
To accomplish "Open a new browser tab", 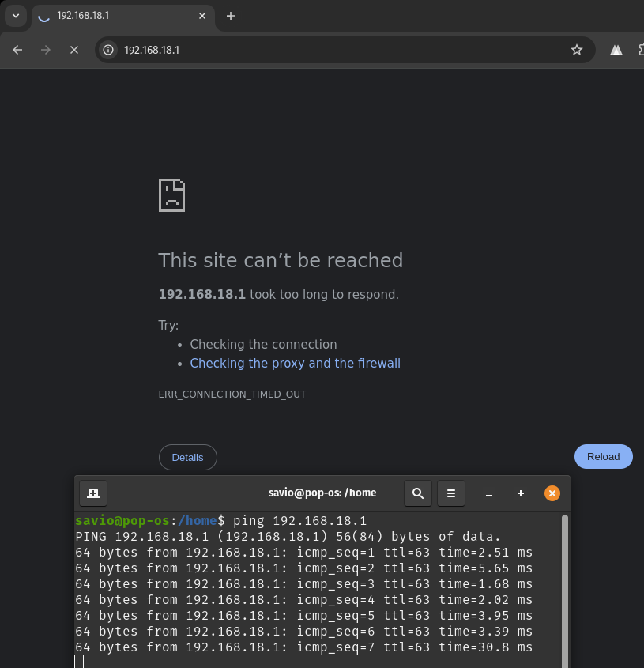I will pos(231,16).
